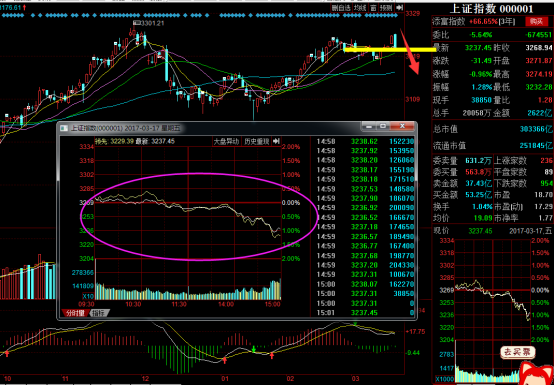Open 大盘异动 in the intraday popup

(x=226, y=141)
